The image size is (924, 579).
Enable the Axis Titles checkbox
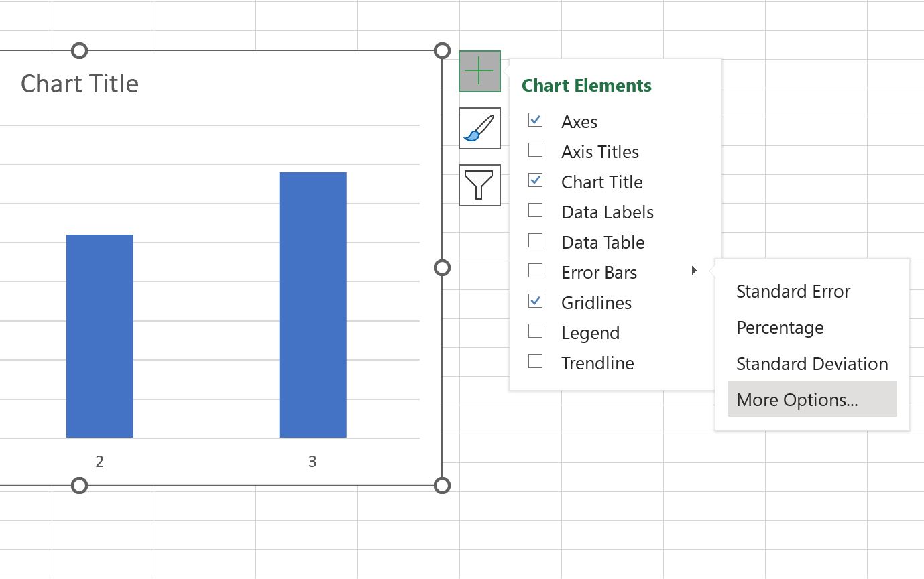[535, 150]
